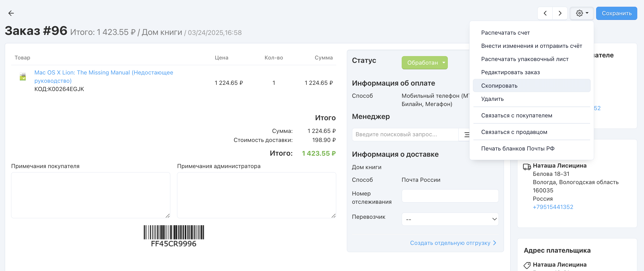Click the payer address tag icon
Viewport: 644px width, 271px height.
pos(527,265)
